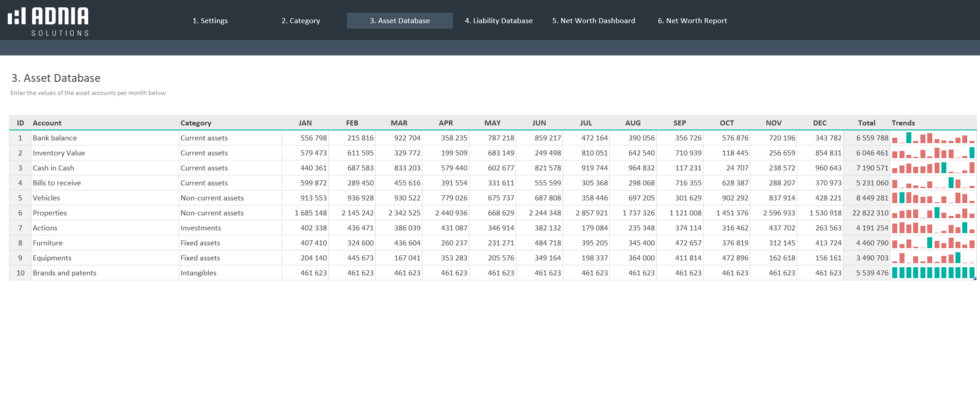Click the Brands and patents sparkline chart
The image size is (980, 419).
coord(933,273)
